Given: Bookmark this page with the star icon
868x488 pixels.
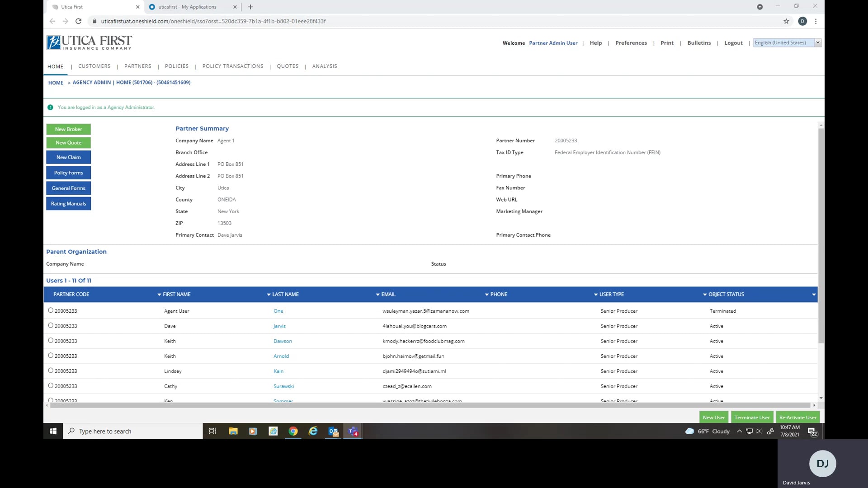Looking at the screenshot, I should 786,21.
